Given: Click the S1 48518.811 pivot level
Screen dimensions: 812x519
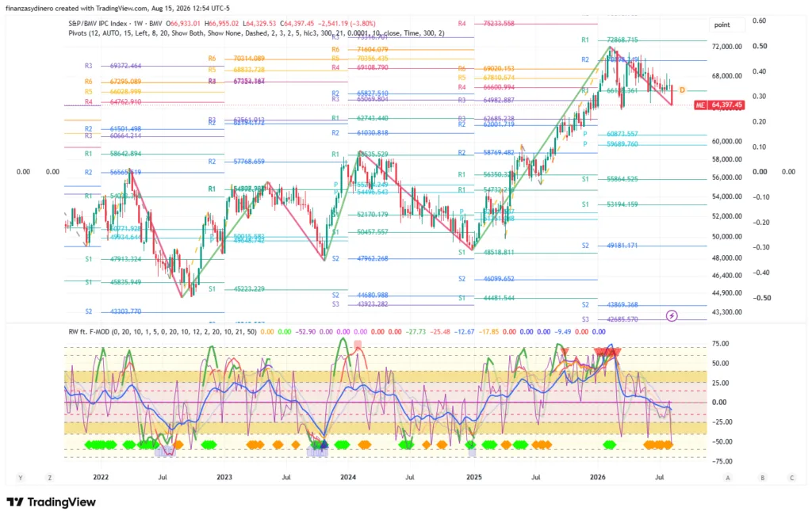Looking at the screenshot, I should coord(486,253).
